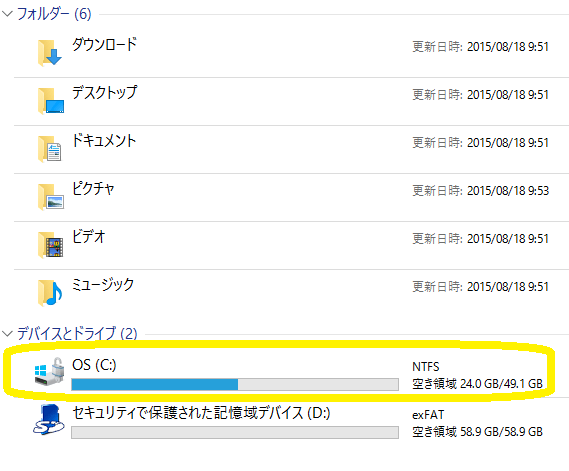Click the OS (C:) capacity usage bar
The height and width of the screenshot is (471, 569).
pyautogui.click(x=235, y=384)
